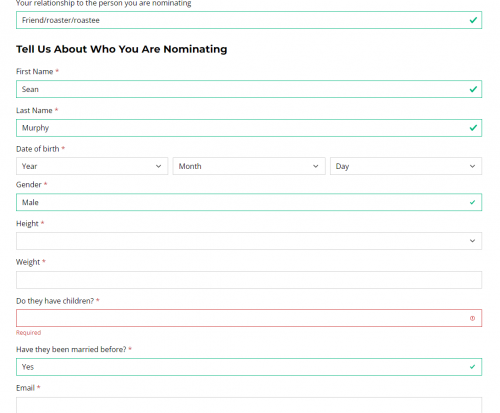
Task: Click the chevron arrow of the Day dropdown
Action: coord(472,166)
